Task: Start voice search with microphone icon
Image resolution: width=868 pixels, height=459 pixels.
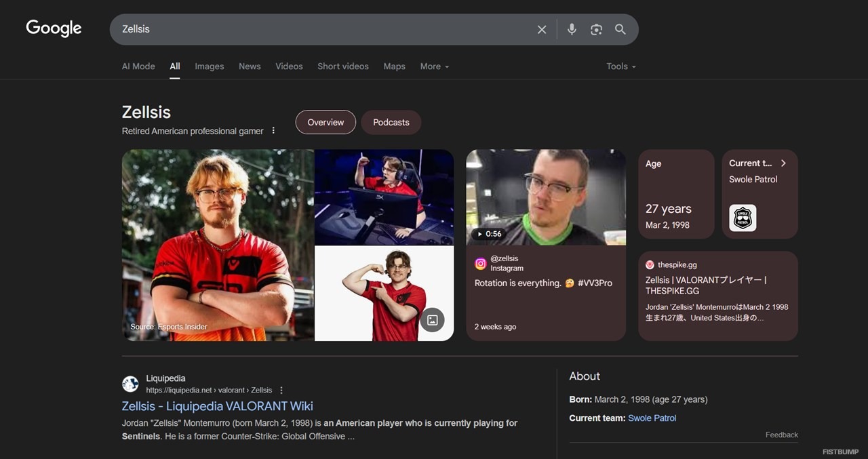Action: (x=572, y=29)
